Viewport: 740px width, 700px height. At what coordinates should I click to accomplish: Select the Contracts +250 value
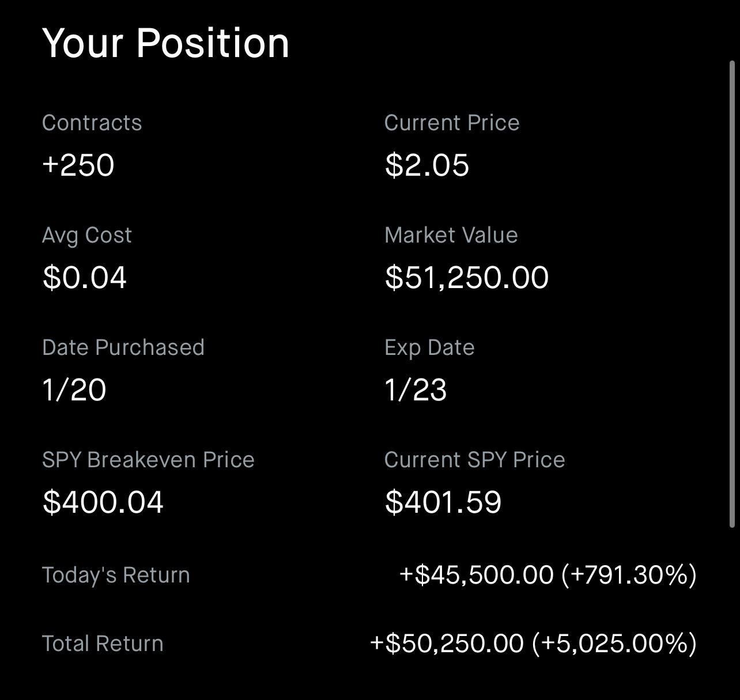[78, 165]
